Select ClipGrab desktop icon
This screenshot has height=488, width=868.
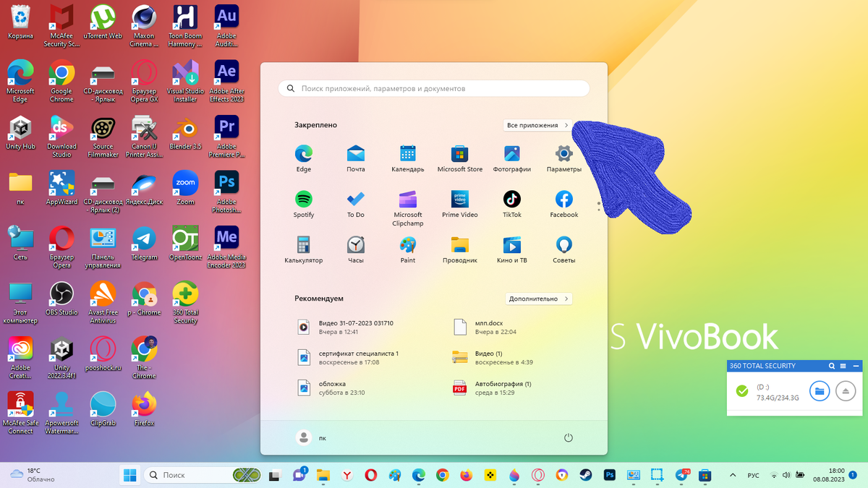click(103, 408)
